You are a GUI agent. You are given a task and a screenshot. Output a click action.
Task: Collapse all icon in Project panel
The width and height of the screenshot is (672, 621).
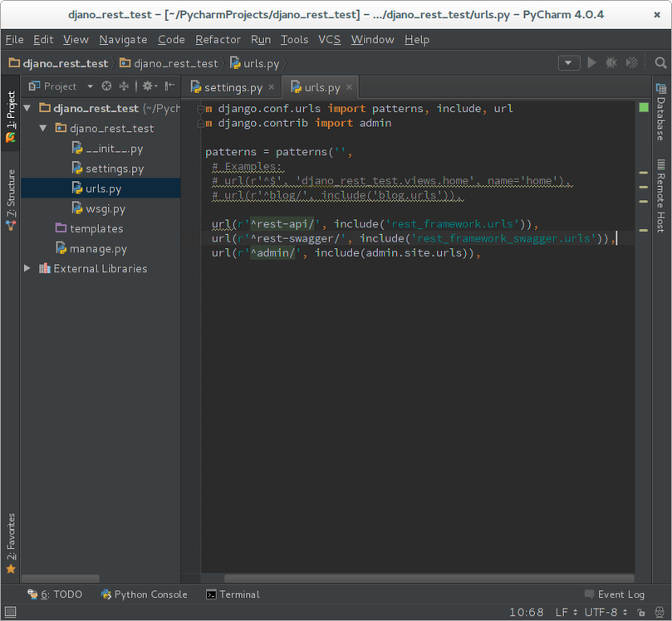tap(124, 86)
